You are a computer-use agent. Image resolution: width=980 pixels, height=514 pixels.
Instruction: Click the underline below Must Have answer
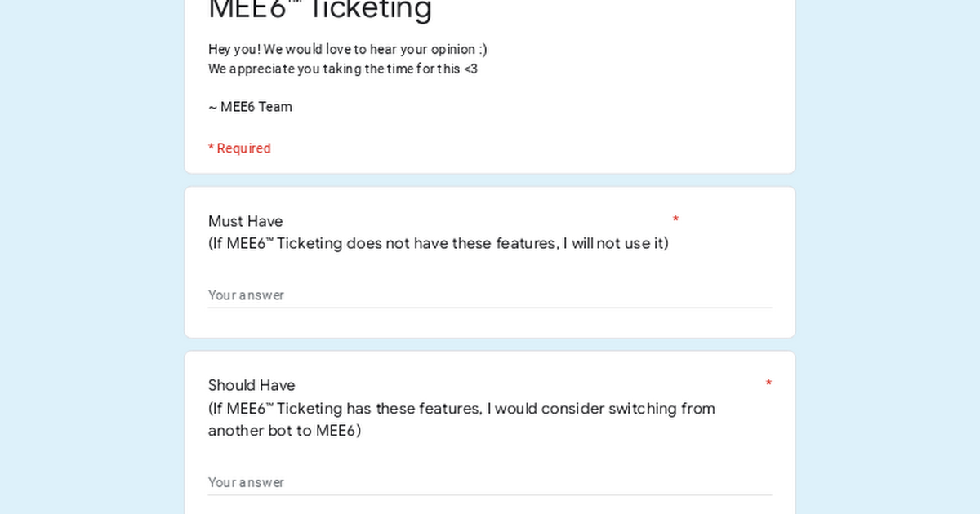490,308
